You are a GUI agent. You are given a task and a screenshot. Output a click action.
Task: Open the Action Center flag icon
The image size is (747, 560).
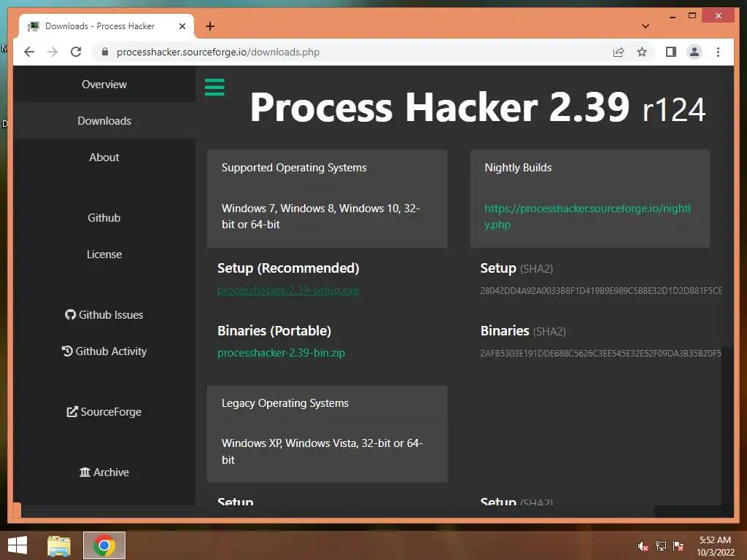678,546
